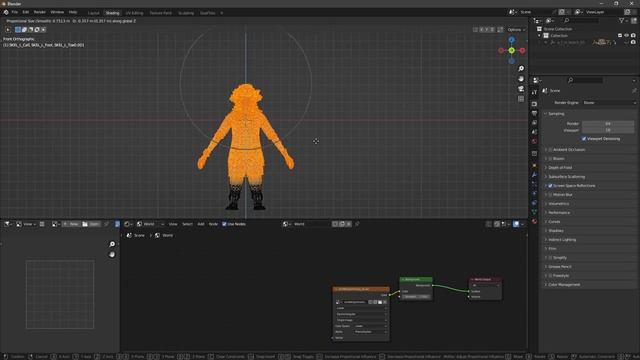Enable the Ambient Occlusion checkbox
Screen dimensions: 640x360
coord(550,150)
